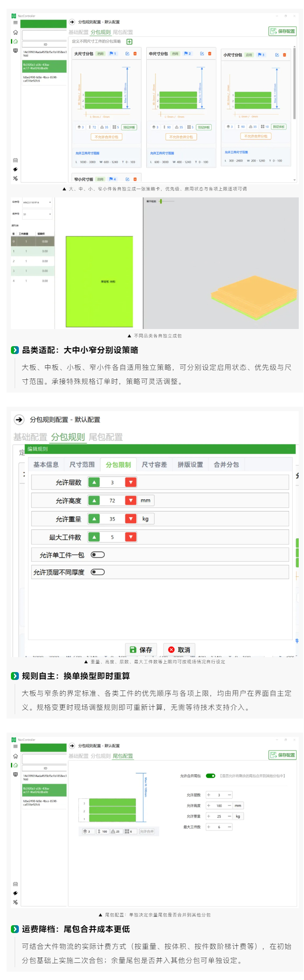Image resolution: width=304 pixels, height=980 pixels.
Task: Switch to 基本信息 tab in 编辑规则 dialog
Action: pyautogui.click(x=46, y=465)
